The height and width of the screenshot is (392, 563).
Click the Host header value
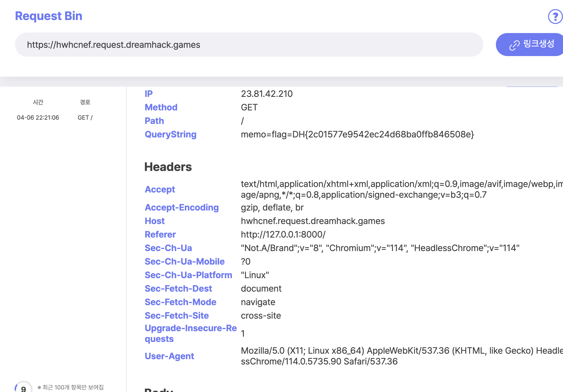tap(313, 221)
